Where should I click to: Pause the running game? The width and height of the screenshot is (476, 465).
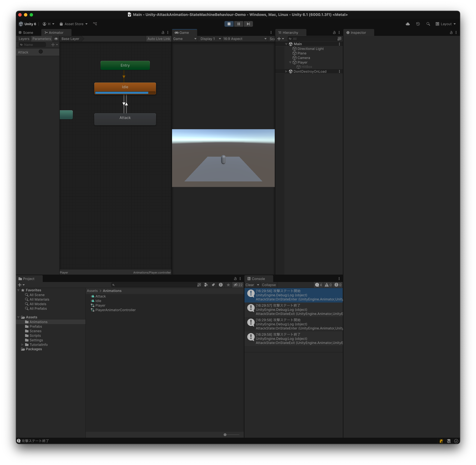pos(238,24)
